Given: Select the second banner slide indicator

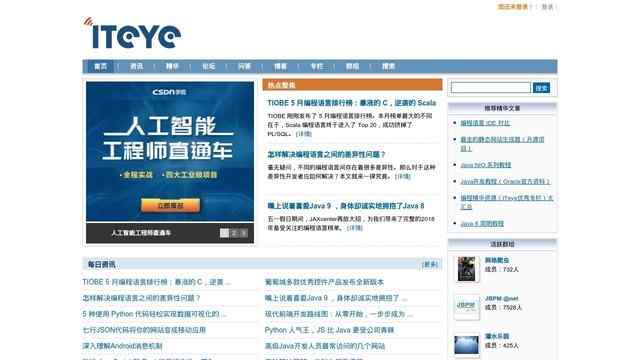Looking at the screenshot, I should (234, 233).
